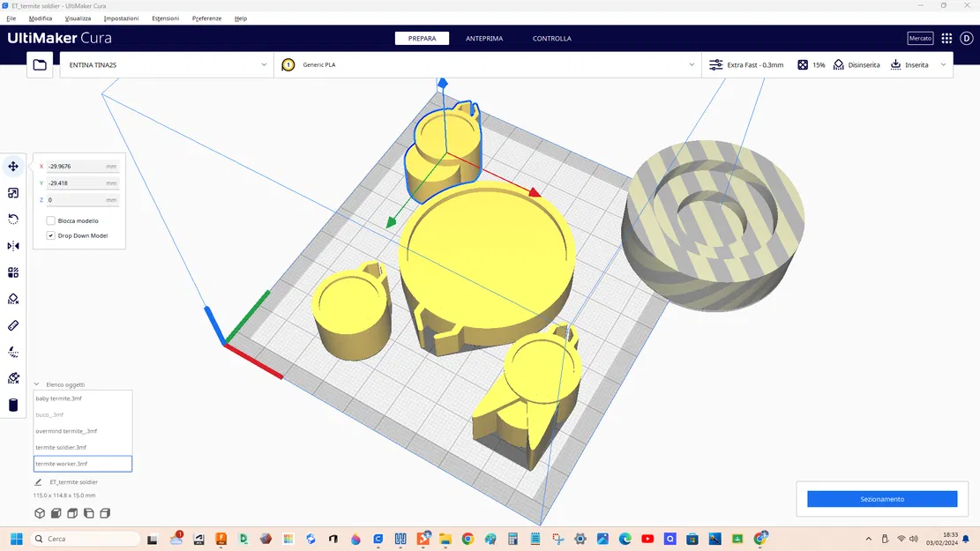The width and height of the screenshot is (980, 551).
Task: Select the Support Blocker tool
Action: pos(12,298)
